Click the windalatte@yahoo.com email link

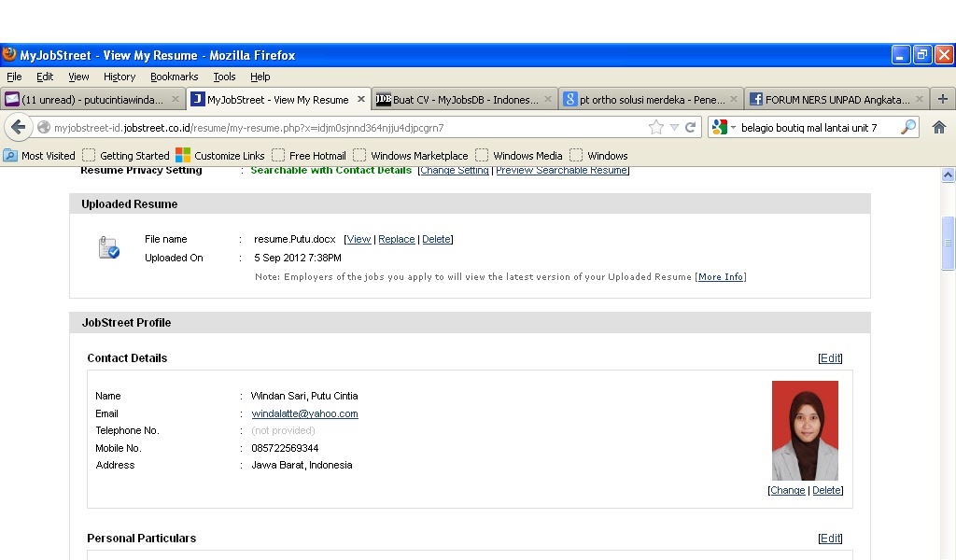pos(305,413)
